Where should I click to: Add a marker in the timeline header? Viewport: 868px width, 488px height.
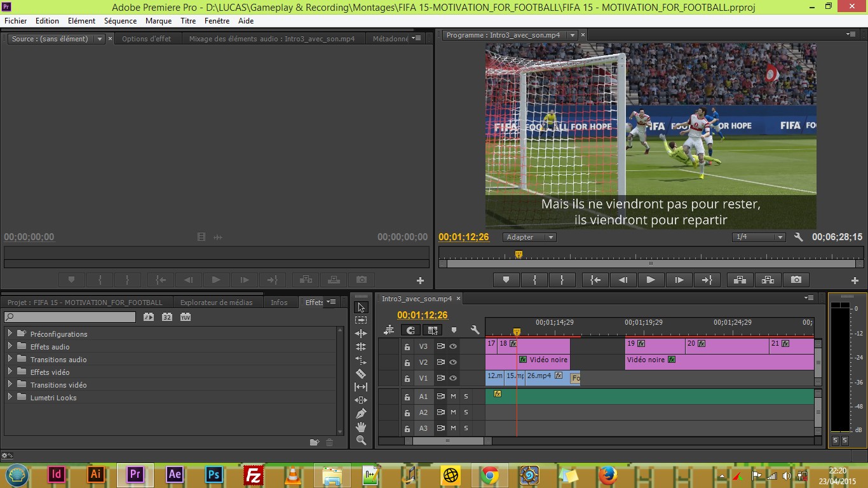click(454, 330)
